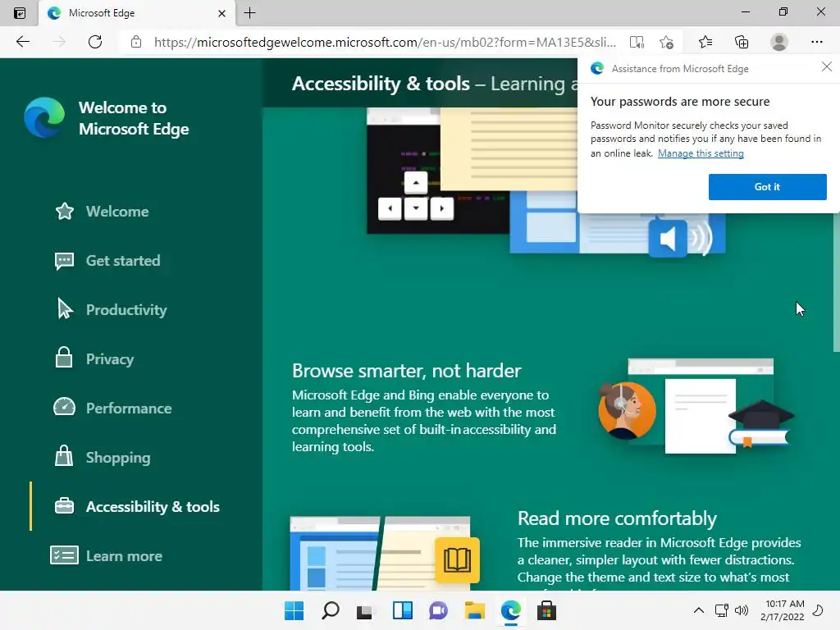
Task: Open network status tray icon
Action: [x=722, y=610]
